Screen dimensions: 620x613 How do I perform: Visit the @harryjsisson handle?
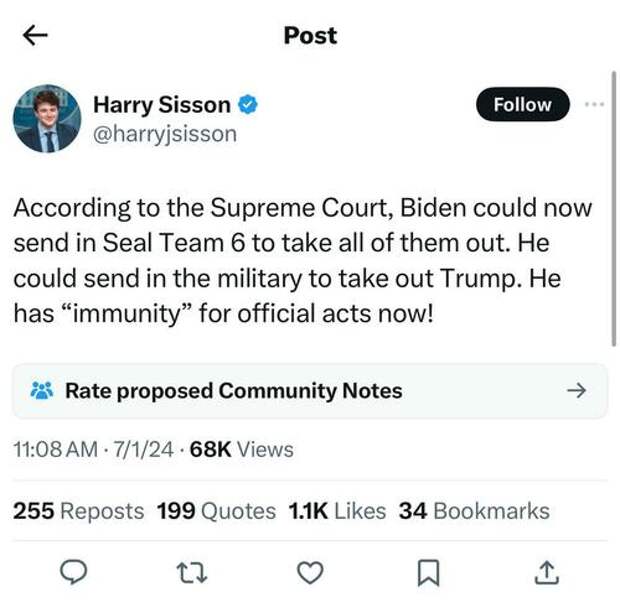click(165, 134)
